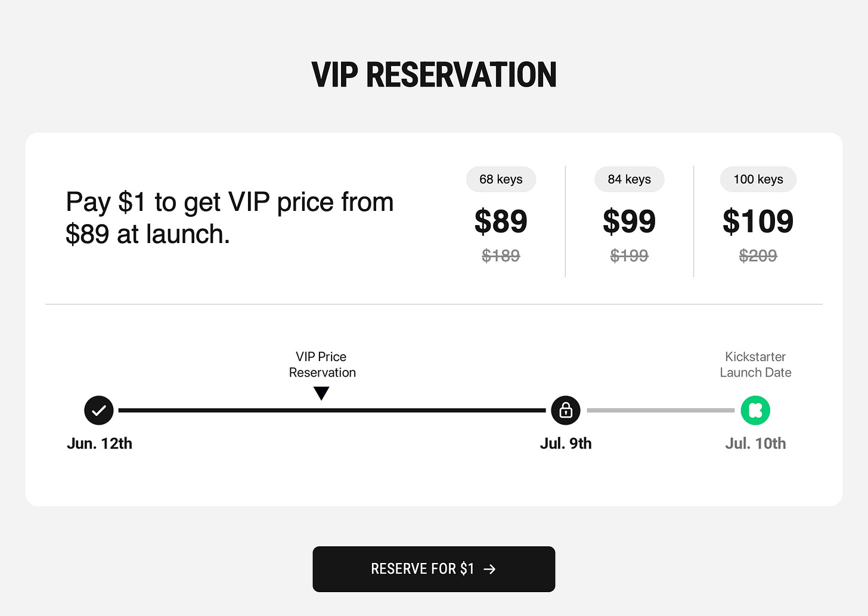Select the 68 keys badge

pos(501,179)
